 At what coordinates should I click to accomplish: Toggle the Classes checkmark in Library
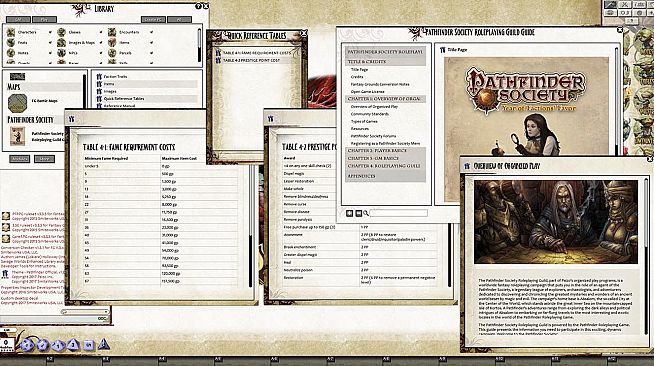(101, 32)
